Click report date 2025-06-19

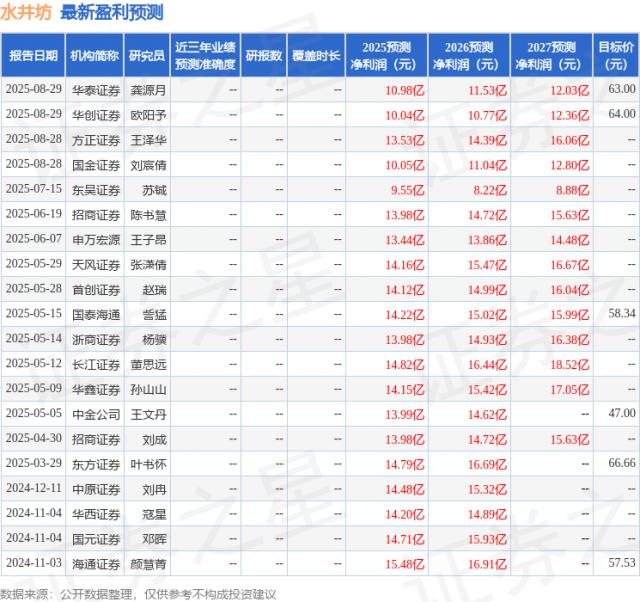34,213
